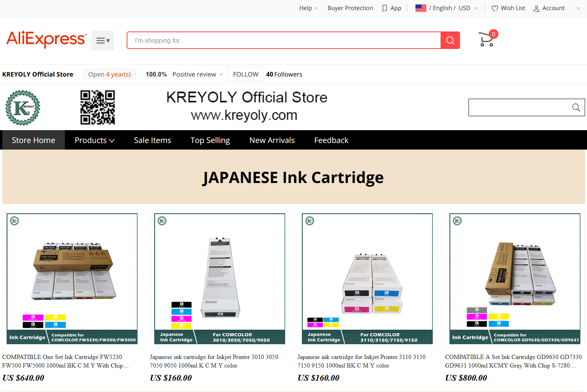Click the AliExpress logo
Screen dimensions: 587x392
[46, 39]
